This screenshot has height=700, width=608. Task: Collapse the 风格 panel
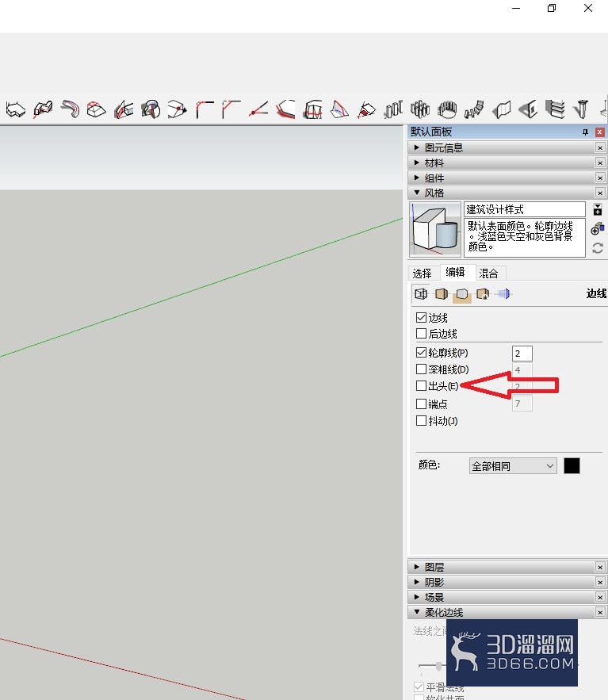click(507, 193)
